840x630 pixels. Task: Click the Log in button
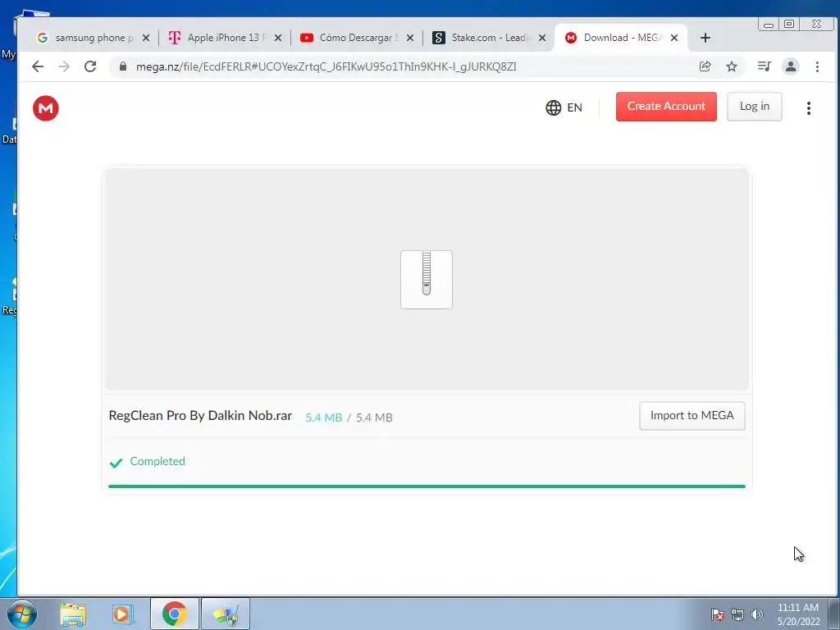pos(755,107)
